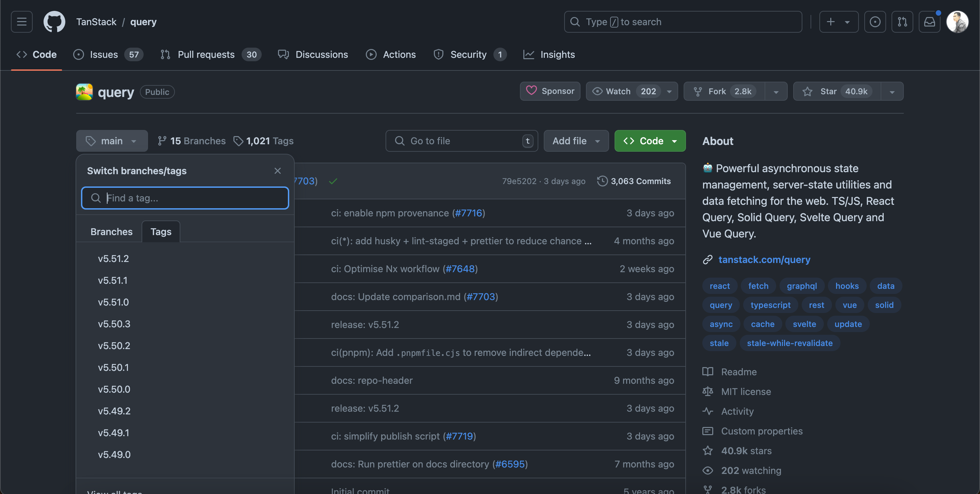Open the notifications inbox icon
This screenshot has width=980, height=494.
929,22
